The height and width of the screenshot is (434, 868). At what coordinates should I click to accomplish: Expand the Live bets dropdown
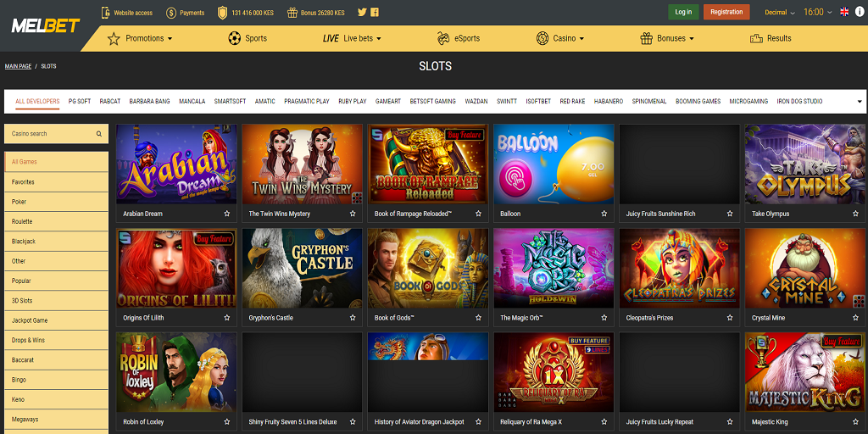[379, 39]
